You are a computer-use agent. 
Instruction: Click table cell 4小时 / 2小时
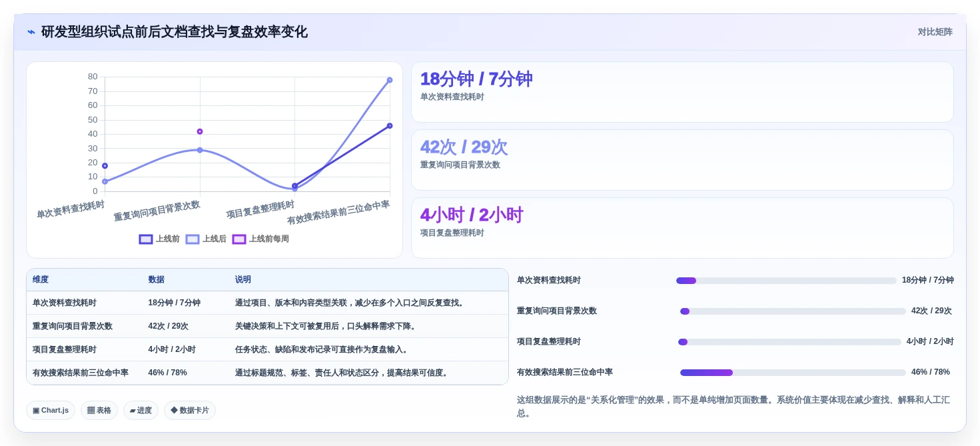172,349
